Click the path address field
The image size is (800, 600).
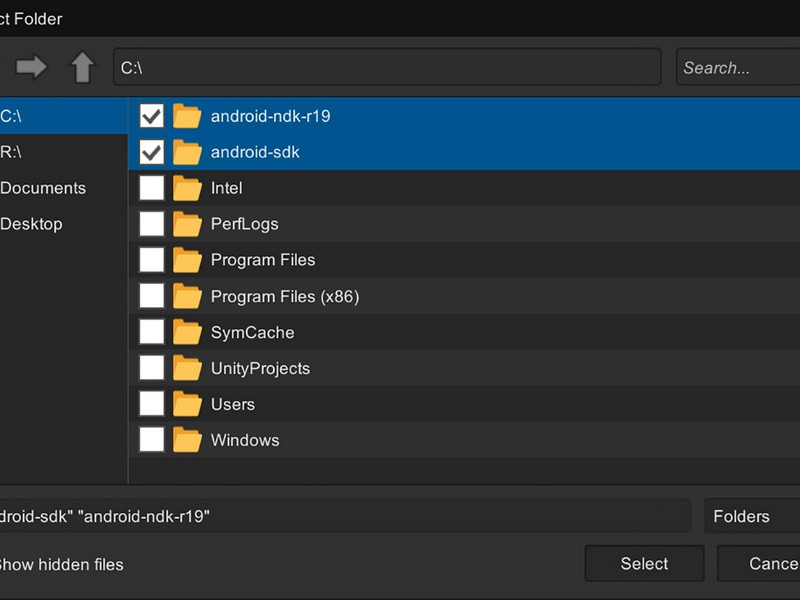(387, 67)
